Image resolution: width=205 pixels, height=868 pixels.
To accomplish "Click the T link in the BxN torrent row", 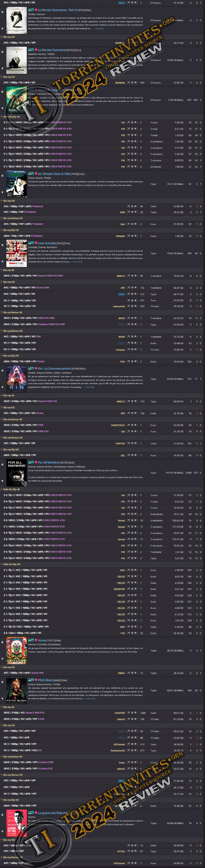I will (129, 224).
